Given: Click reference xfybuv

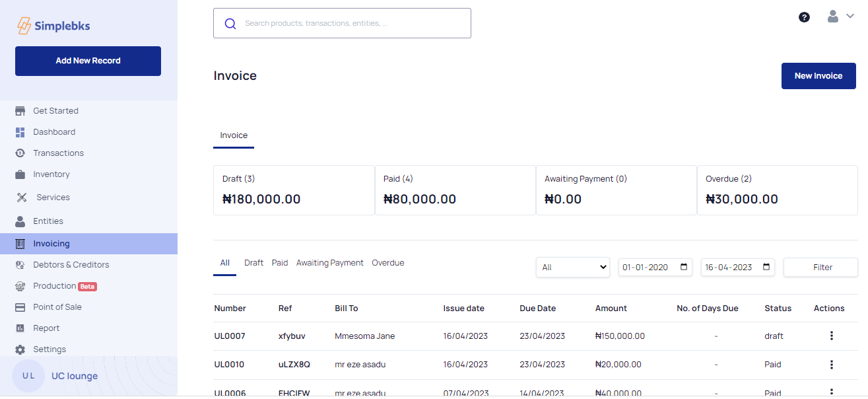Looking at the screenshot, I should 292,336.
